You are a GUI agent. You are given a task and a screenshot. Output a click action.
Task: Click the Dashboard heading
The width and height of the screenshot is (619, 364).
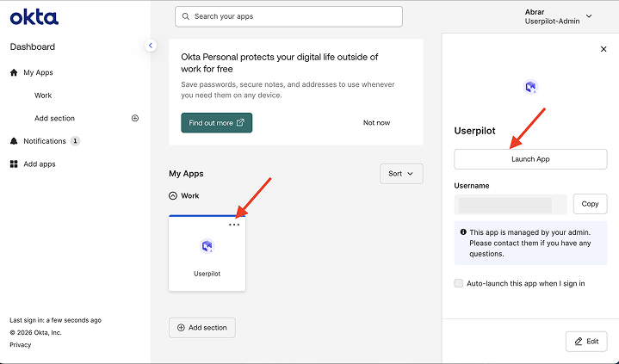click(x=33, y=47)
